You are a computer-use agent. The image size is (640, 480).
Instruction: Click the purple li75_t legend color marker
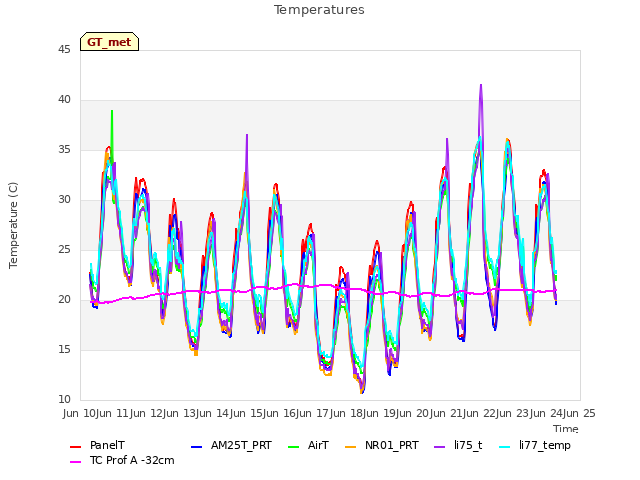(x=439, y=447)
